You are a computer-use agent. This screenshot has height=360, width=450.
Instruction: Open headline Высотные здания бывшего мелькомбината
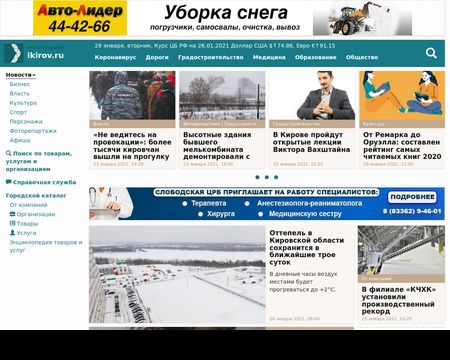point(217,146)
